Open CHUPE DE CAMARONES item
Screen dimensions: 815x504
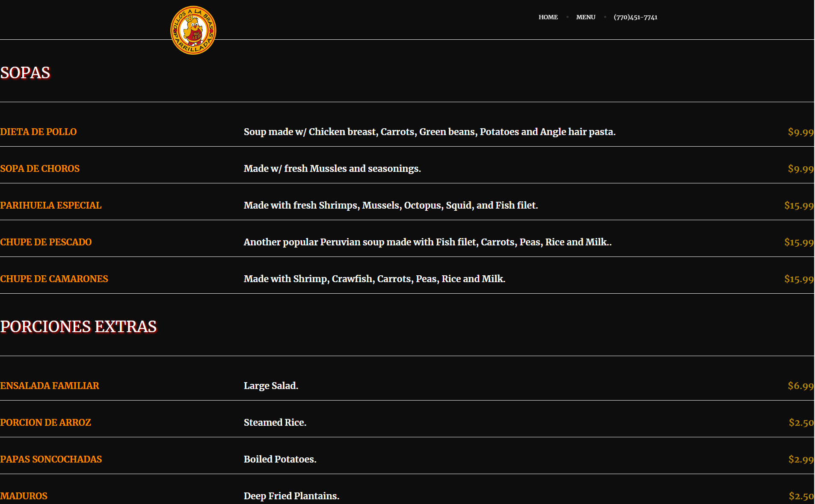(54, 279)
